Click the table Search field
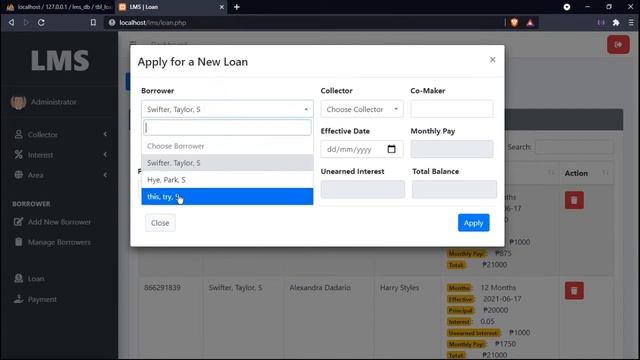Viewport: 640px width, 360px height. (574, 147)
